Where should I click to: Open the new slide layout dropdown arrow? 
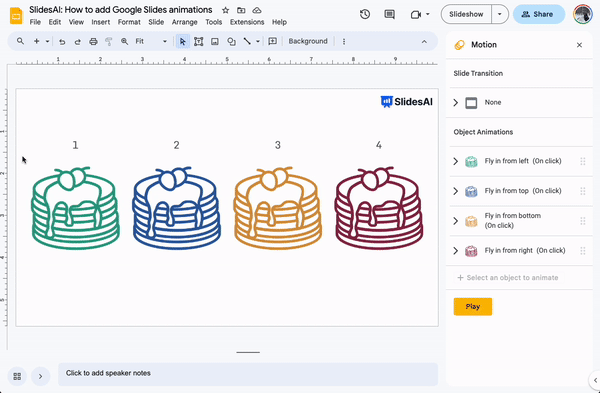click(47, 41)
